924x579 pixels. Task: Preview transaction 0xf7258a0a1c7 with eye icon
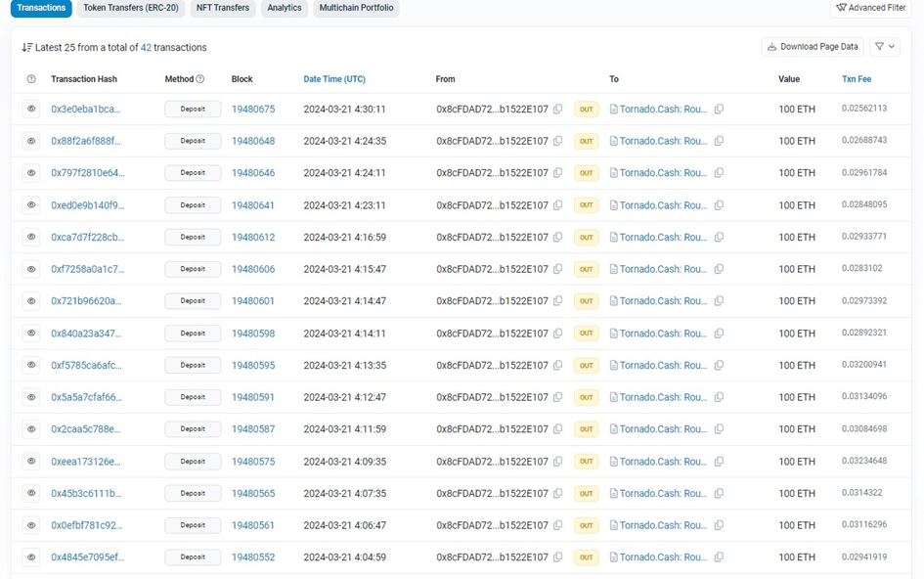pyautogui.click(x=31, y=269)
